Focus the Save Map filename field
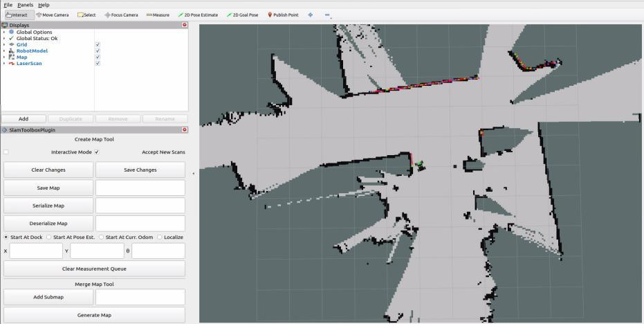The height and width of the screenshot is (324, 644). pos(140,188)
